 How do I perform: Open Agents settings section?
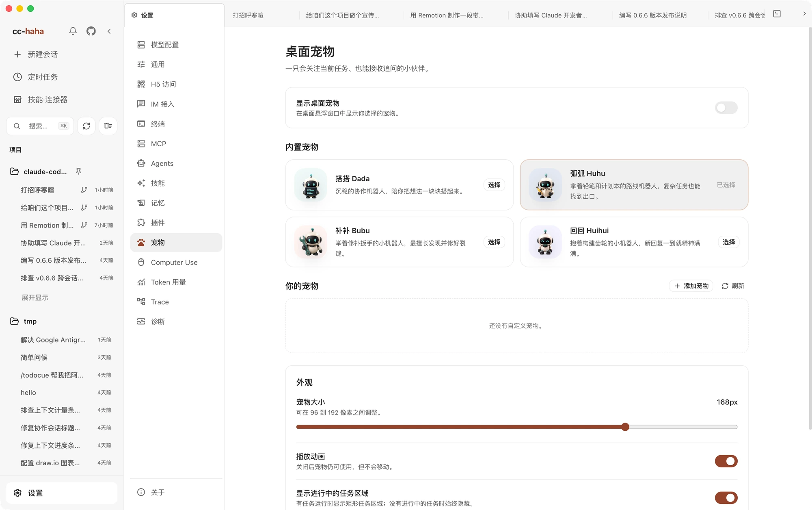[x=176, y=163]
